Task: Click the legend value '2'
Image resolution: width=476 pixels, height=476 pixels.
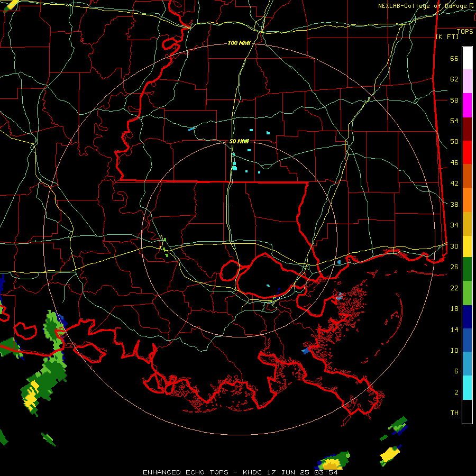Action: click(x=456, y=392)
